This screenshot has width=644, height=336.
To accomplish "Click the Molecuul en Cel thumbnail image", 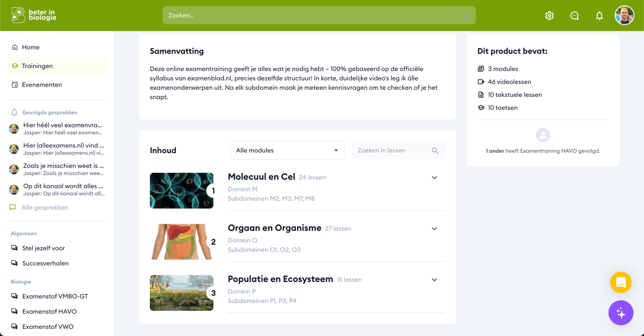I will click(182, 191).
